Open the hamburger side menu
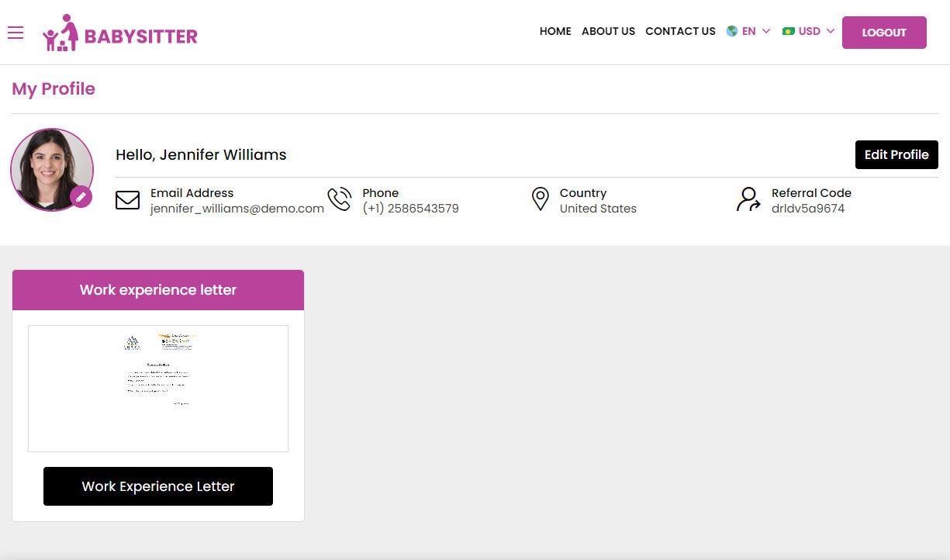The height and width of the screenshot is (560, 950). pyautogui.click(x=16, y=33)
